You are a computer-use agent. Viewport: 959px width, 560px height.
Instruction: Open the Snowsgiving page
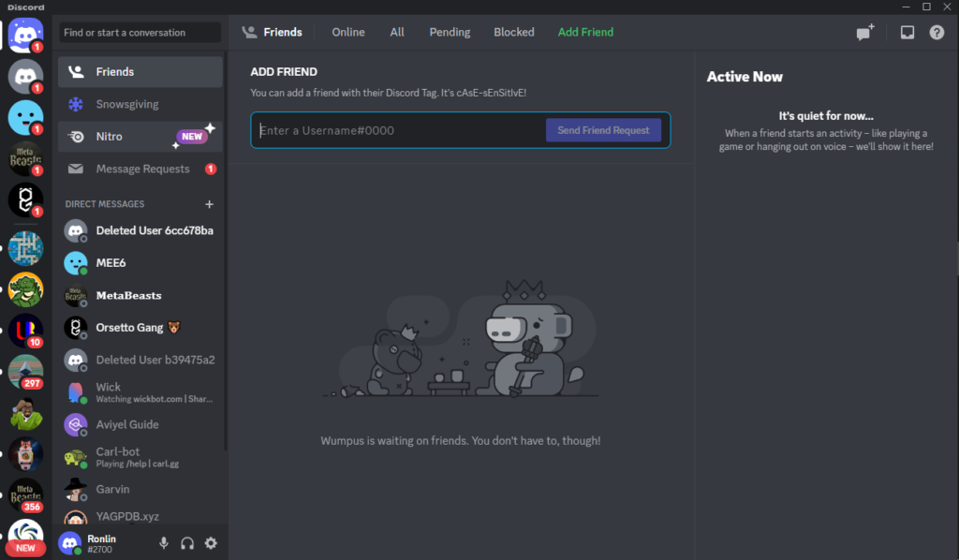click(x=140, y=105)
